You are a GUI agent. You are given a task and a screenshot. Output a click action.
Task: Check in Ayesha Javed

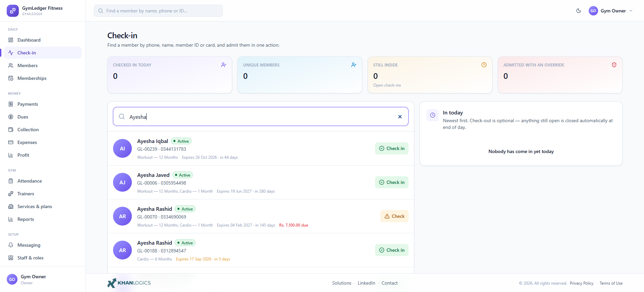(x=392, y=182)
